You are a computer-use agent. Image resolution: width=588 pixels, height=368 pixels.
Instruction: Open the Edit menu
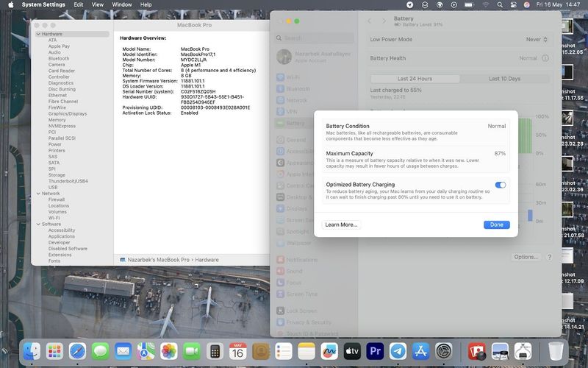point(79,4)
